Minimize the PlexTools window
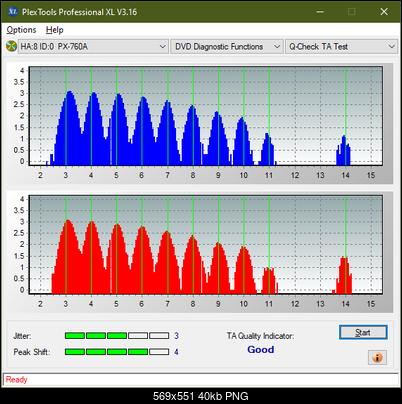402x404 pixels. (x=320, y=12)
